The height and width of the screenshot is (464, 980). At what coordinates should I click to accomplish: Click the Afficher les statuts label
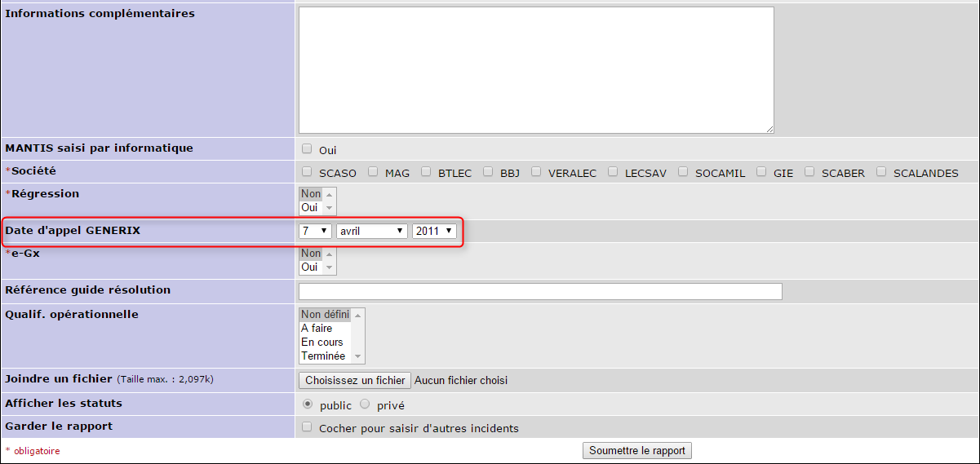point(64,403)
